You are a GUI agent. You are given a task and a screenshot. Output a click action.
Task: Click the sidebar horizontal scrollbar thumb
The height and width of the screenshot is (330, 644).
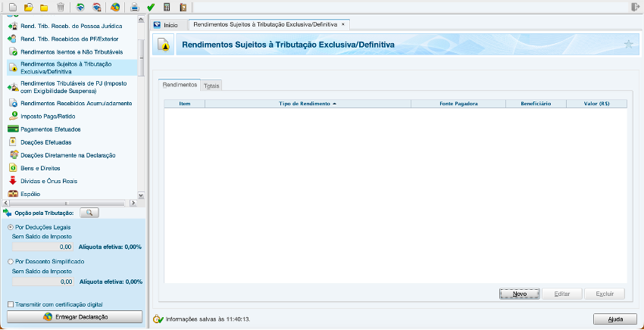point(67,203)
